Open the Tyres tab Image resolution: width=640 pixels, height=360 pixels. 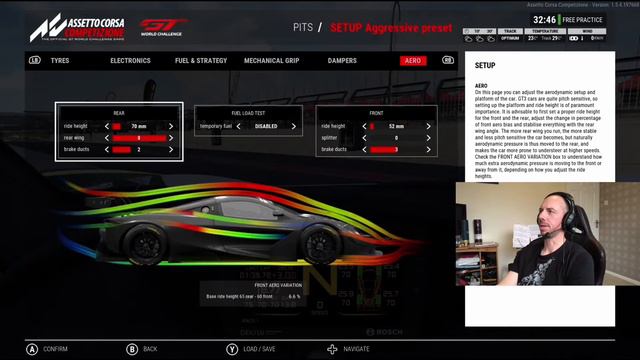(60, 60)
